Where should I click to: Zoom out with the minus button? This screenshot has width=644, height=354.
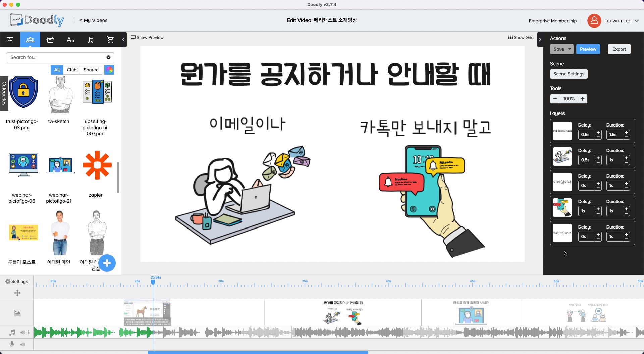(555, 99)
